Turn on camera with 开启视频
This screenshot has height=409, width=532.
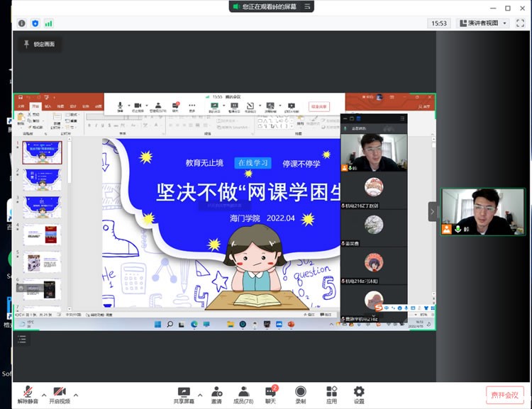pos(60,395)
